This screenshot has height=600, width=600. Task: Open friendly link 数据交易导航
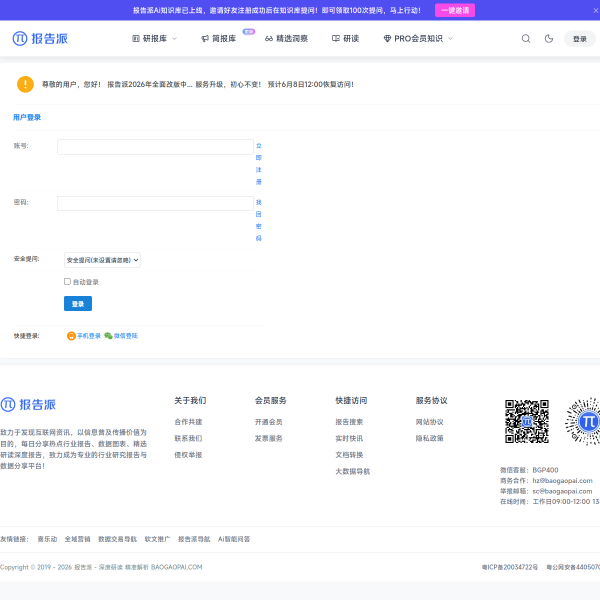(x=117, y=539)
